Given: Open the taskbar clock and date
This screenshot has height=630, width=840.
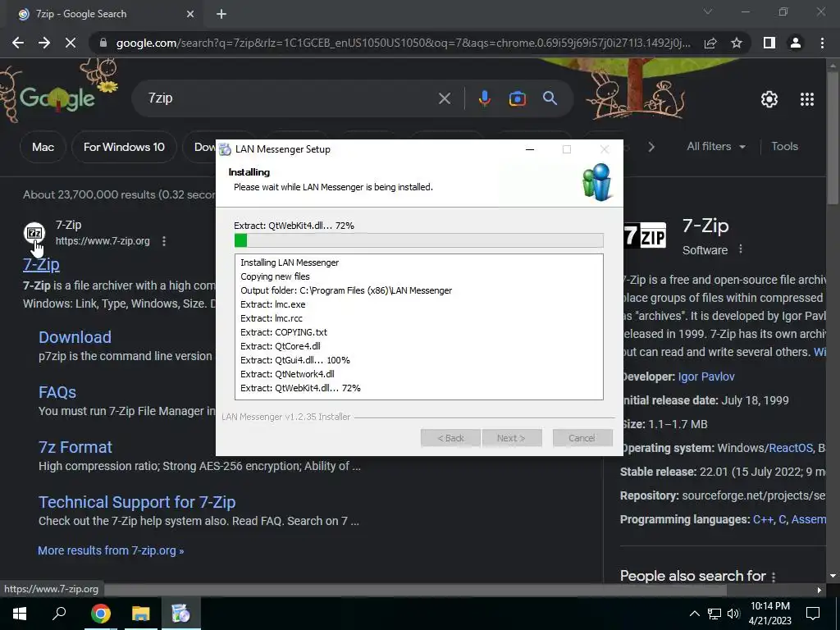Looking at the screenshot, I should coord(769,614).
